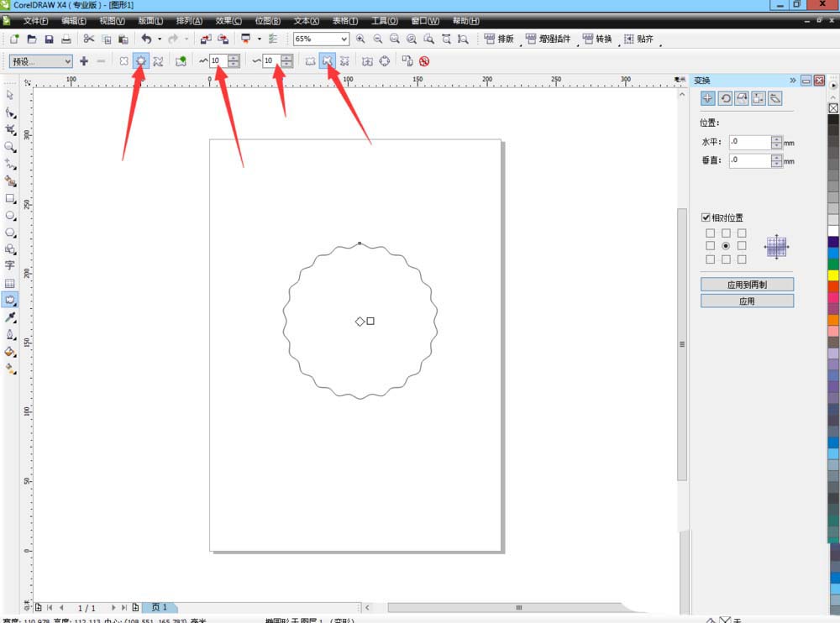840x623 pixels.
Task: Select the Zoom tool in the toolbox
Action: tap(10, 147)
